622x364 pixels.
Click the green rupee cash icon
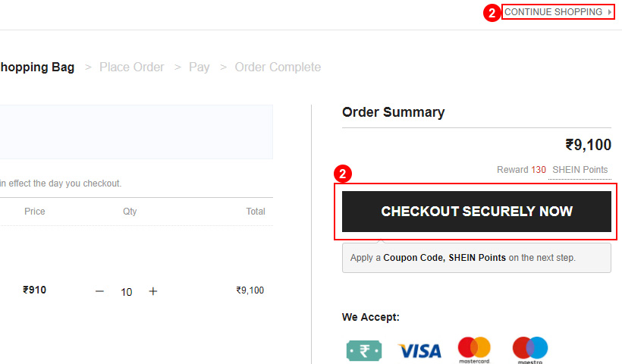point(364,350)
